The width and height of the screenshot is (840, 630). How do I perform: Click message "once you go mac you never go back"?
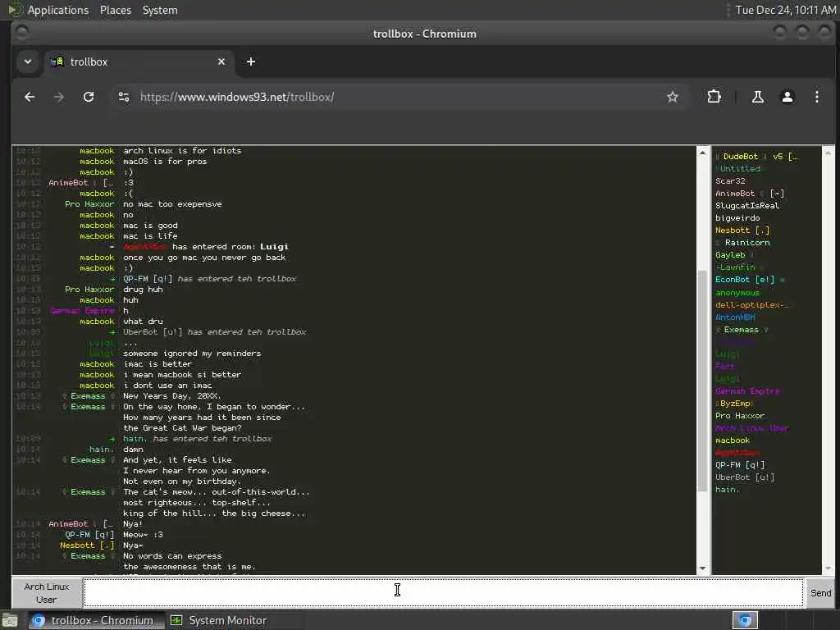[x=204, y=258]
